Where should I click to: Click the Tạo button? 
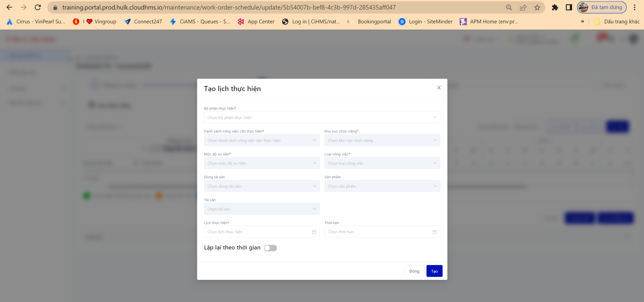click(434, 271)
